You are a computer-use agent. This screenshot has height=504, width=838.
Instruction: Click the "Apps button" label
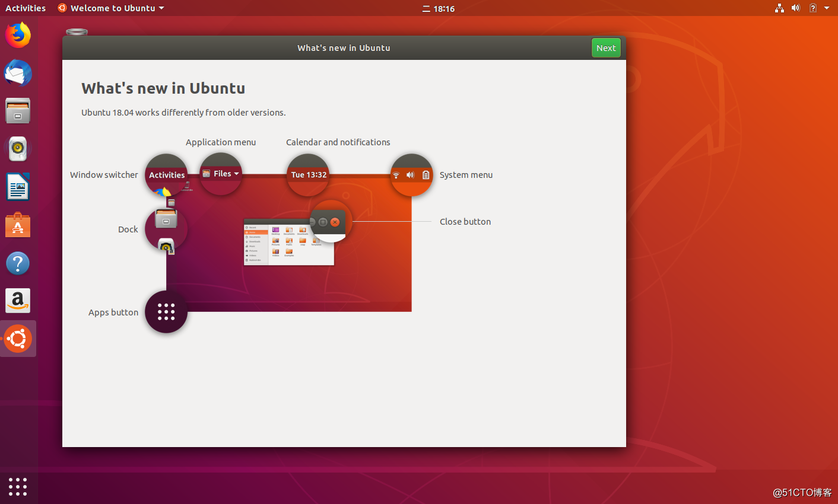(113, 312)
